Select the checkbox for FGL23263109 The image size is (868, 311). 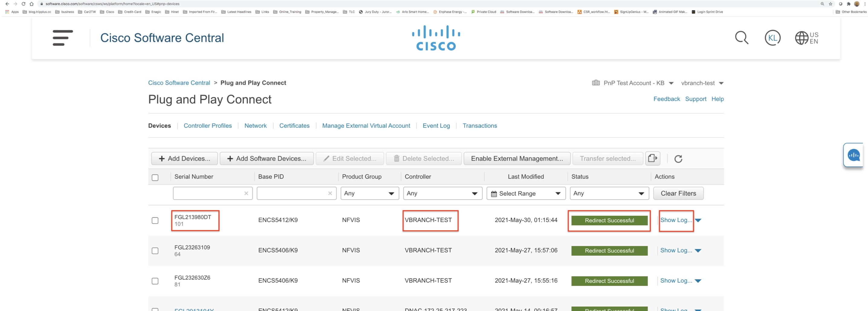pyautogui.click(x=155, y=250)
